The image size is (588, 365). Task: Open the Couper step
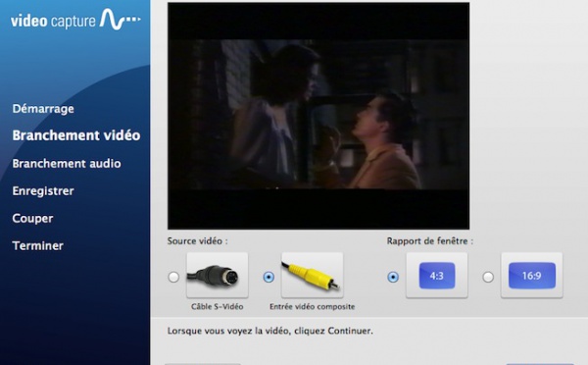pos(32,219)
